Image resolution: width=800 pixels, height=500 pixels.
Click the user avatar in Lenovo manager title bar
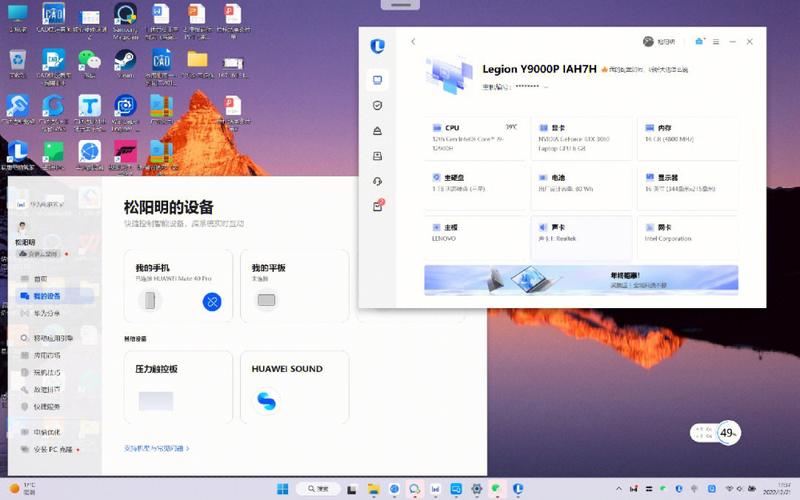(648, 42)
